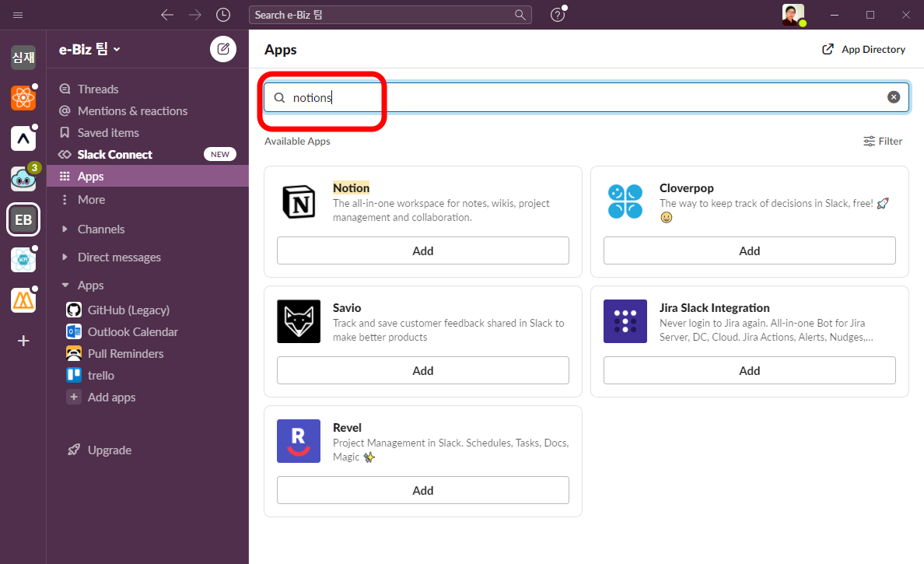
Task: Switch to the orange M logo workspace
Action: (23, 300)
